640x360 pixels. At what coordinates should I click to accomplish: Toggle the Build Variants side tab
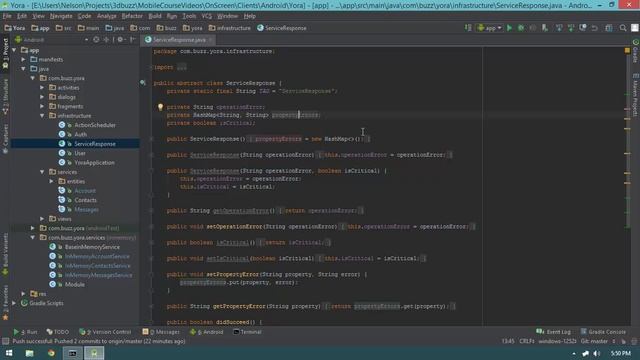click(5, 254)
